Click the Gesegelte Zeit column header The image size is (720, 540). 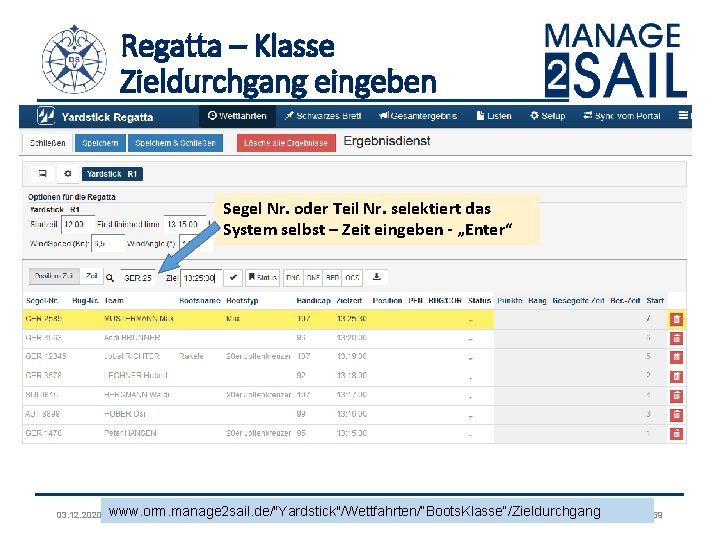click(578, 301)
